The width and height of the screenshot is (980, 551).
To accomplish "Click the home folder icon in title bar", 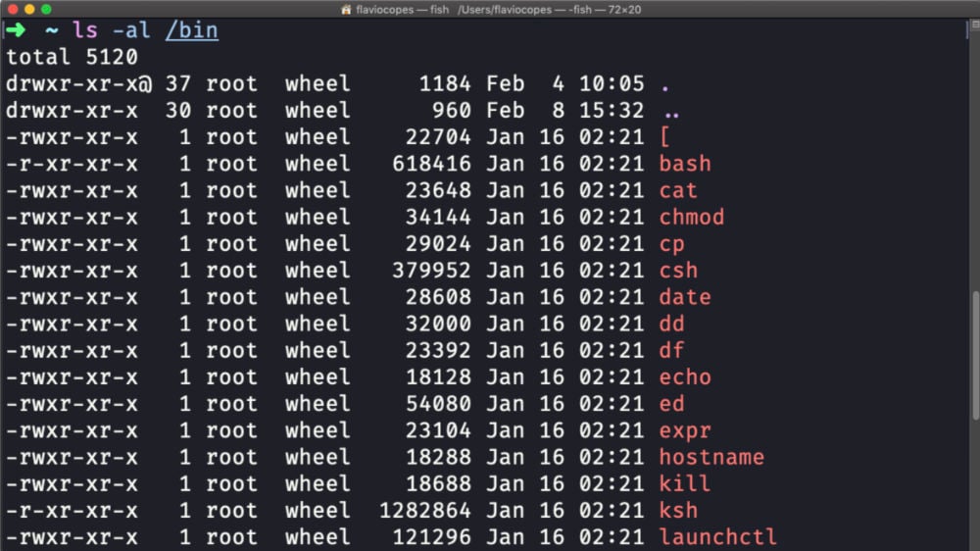I will tap(346, 10).
